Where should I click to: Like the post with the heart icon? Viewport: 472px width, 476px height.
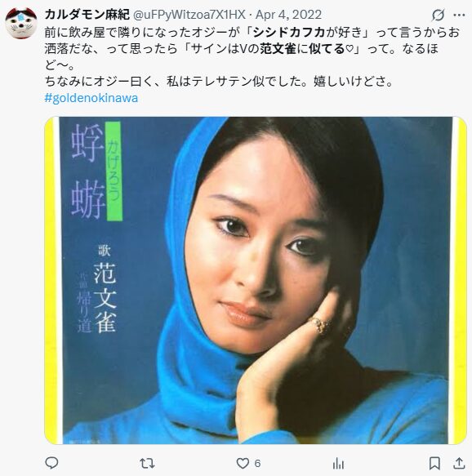tap(243, 463)
